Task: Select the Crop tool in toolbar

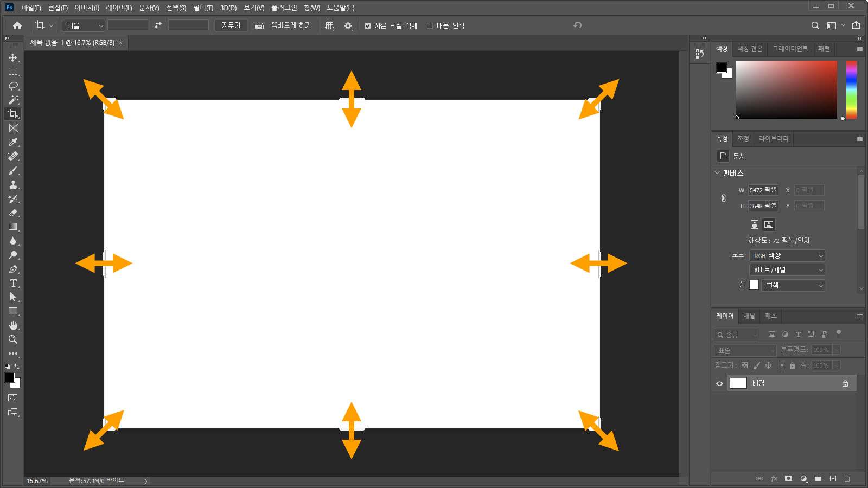Action: (13, 114)
